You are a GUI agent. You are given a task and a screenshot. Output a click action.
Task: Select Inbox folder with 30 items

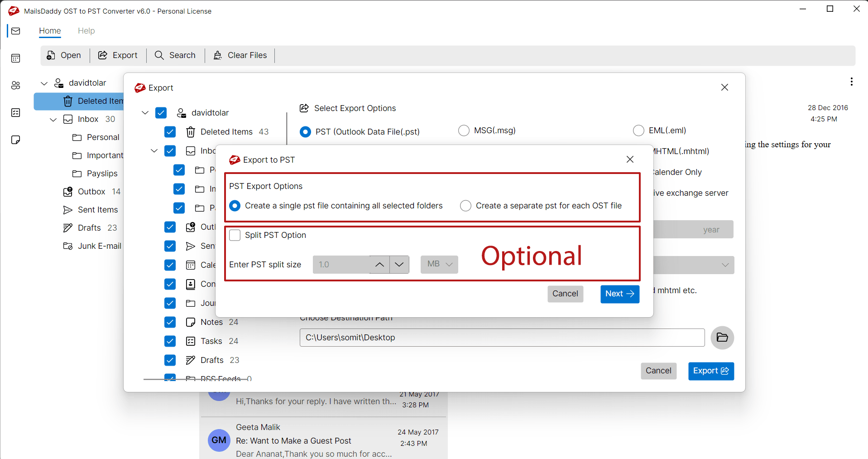(x=89, y=119)
